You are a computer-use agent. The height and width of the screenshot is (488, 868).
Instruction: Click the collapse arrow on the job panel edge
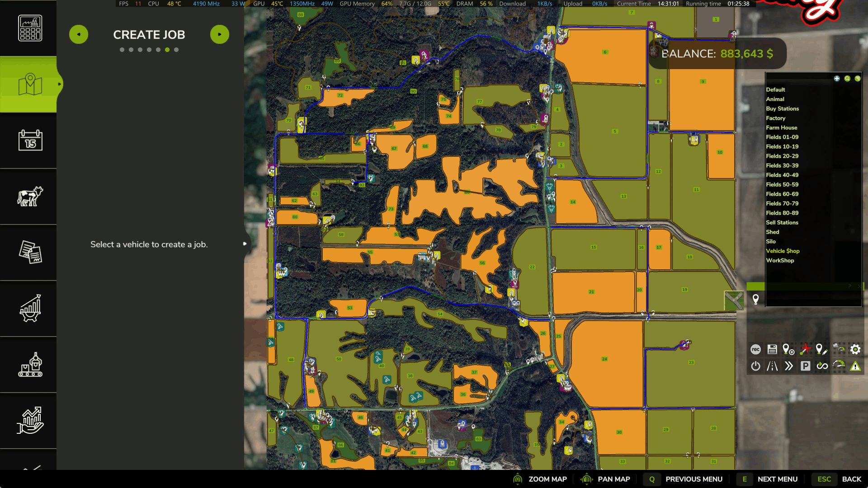point(245,244)
